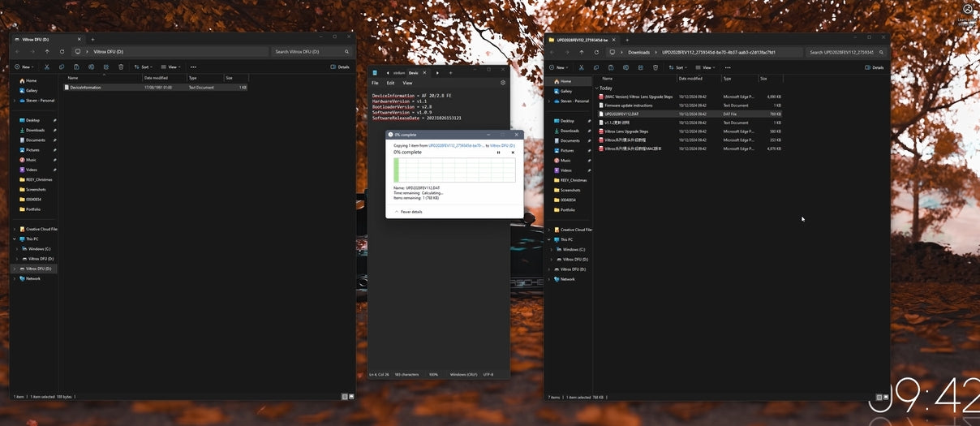980x426 pixels.
Task: Open View dropdown in Downloads window
Action: tap(705, 67)
